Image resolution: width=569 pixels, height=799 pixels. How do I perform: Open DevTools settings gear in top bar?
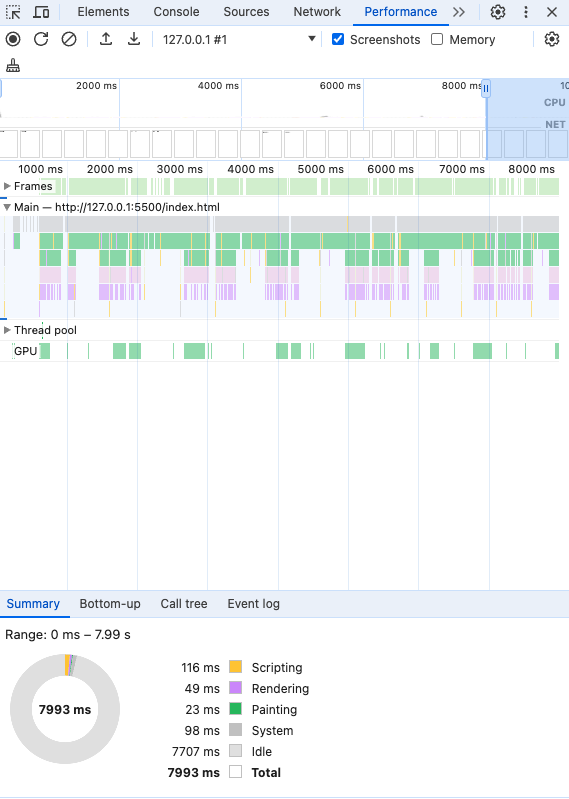click(498, 12)
